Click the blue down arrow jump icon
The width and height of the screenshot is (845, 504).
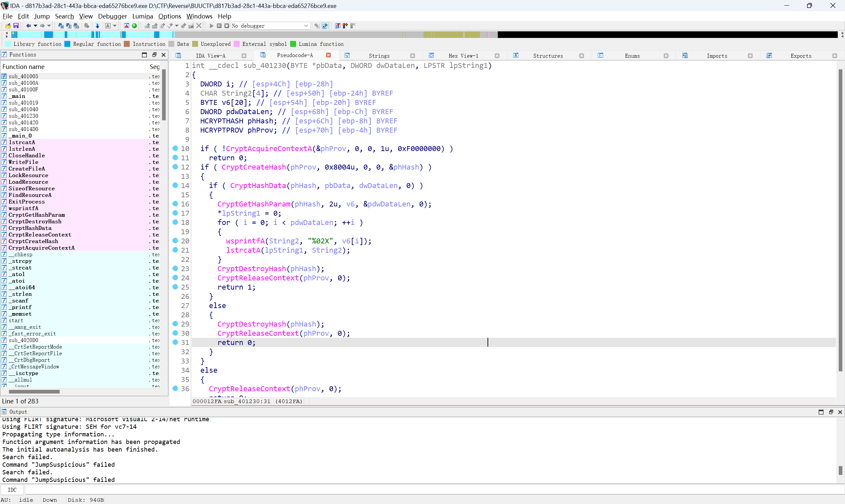click(x=97, y=26)
